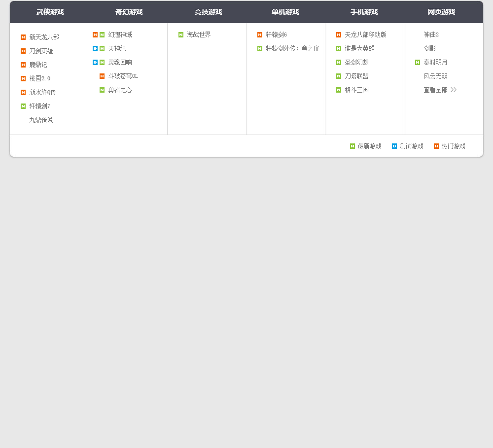
Task: Open the 秦时明月 game link
Action: coord(435,62)
